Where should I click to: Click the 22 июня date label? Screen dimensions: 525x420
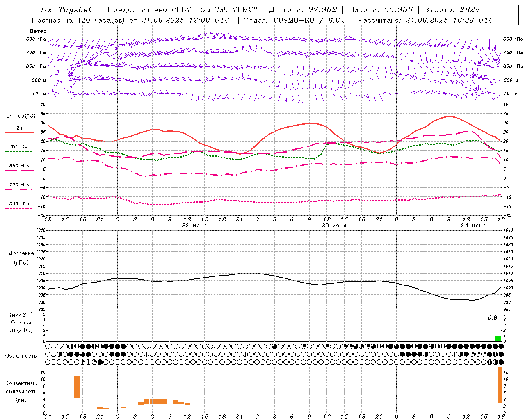(x=194, y=226)
